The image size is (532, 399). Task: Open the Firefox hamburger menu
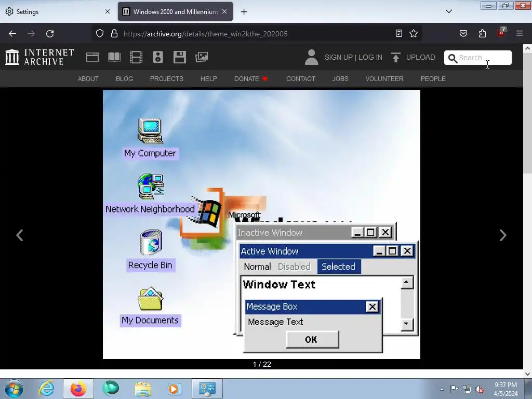pos(520,33)
